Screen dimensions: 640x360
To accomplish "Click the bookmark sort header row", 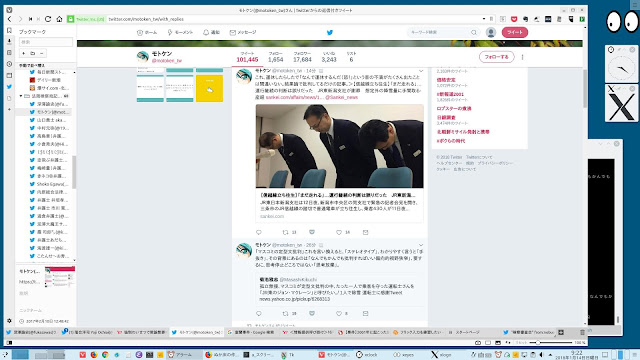I will (x=46, y=65).
